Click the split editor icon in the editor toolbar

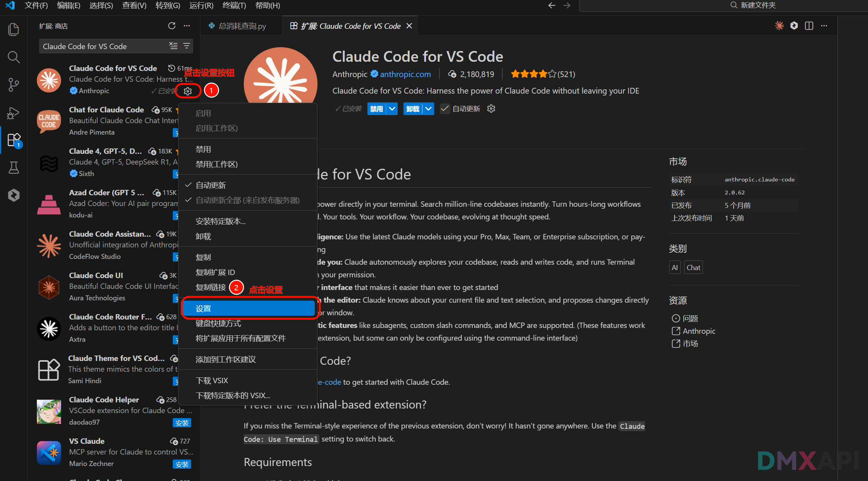click(809, 25)
